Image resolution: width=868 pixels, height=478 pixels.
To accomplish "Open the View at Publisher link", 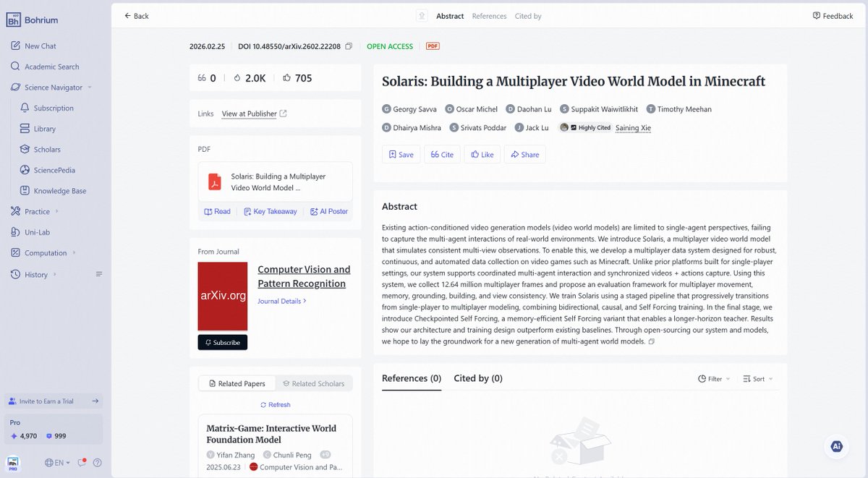I will coord(254,114).
